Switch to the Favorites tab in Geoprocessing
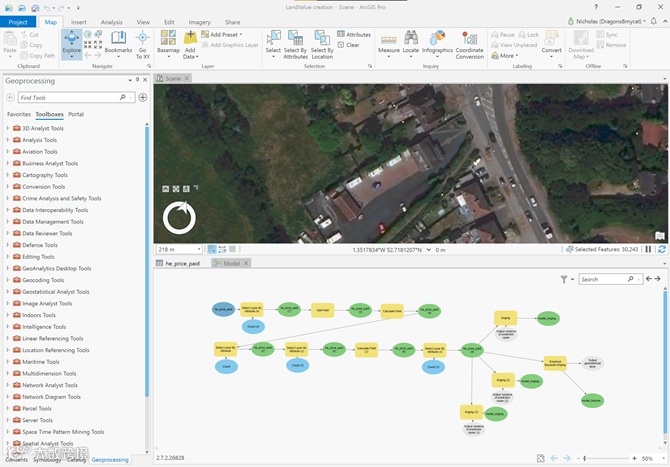Screen dimensions: 670x467 click(19, 115)
